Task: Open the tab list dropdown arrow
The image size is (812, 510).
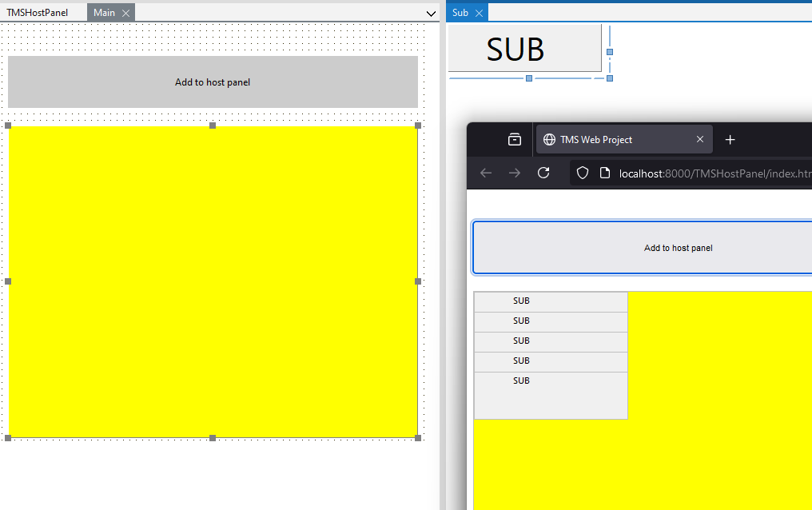Action: [x=431, y=14]
